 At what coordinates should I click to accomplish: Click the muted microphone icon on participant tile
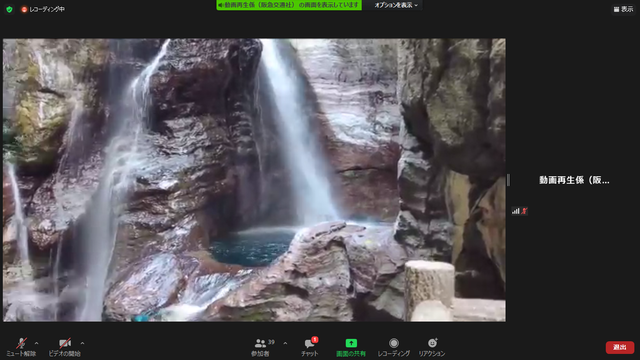point(524,211)
